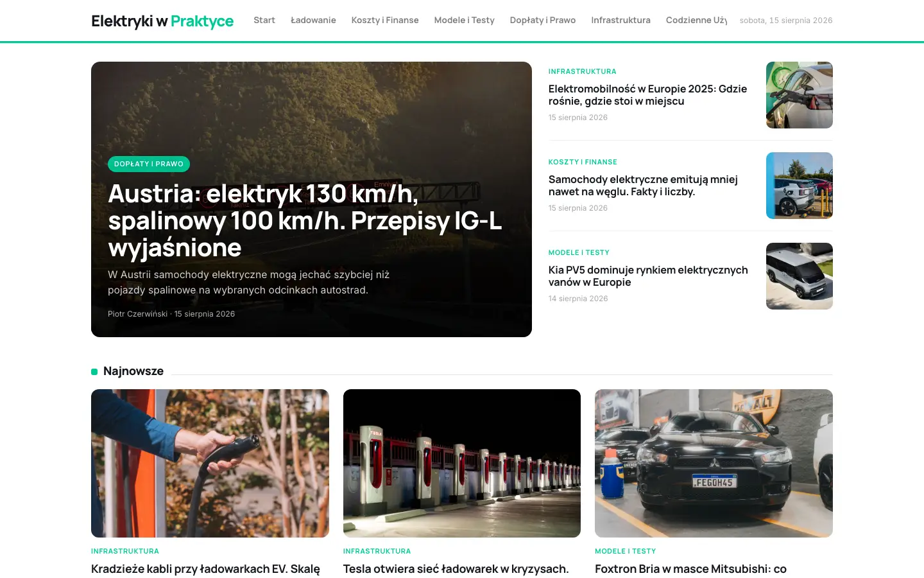Viewport: 924px width, 578px height.
Task: Click the DOPŁATY I PRAWO badge on hero
Action: 149,164
